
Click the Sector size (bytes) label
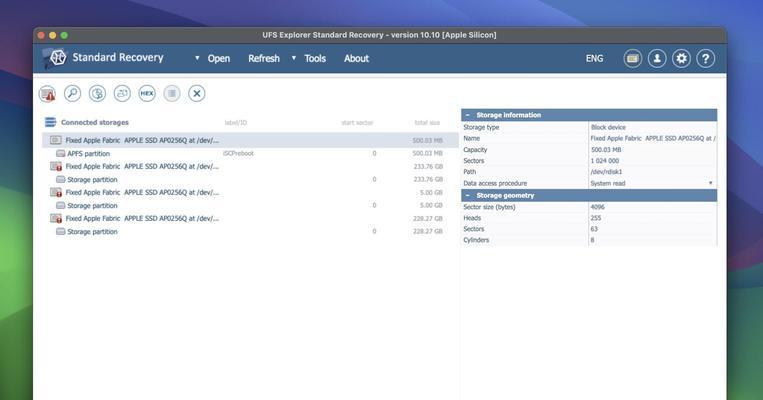coord(489,207)
